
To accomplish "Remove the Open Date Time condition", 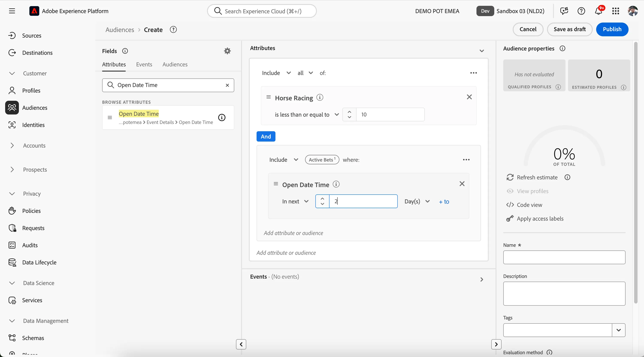I will pyautogui.click(x=462, y=184).
